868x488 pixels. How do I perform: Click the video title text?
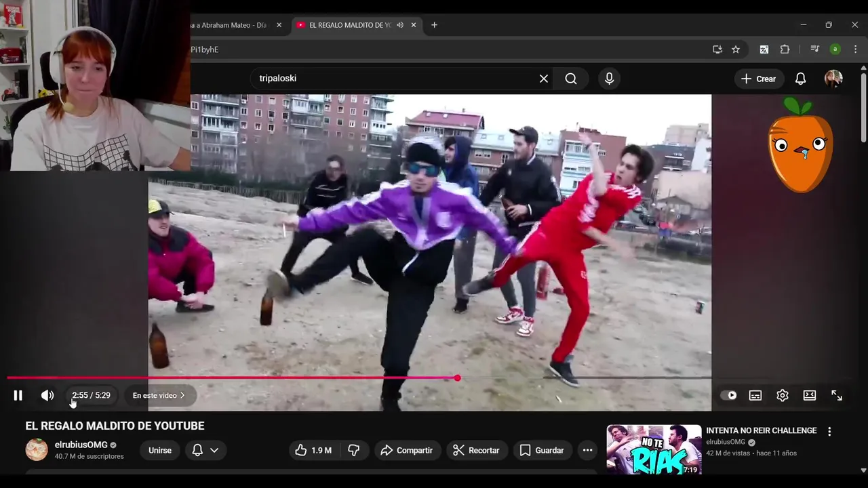pyautogui.click(x=115, y=426)
